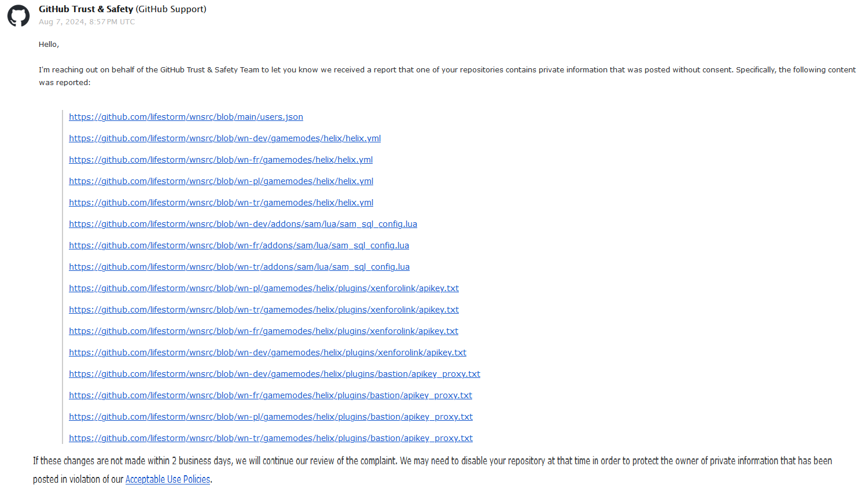Open the wn-tr helix.yml link
Image resolution: width=868 pixels, height=492 pixels.
pos(221,203)
